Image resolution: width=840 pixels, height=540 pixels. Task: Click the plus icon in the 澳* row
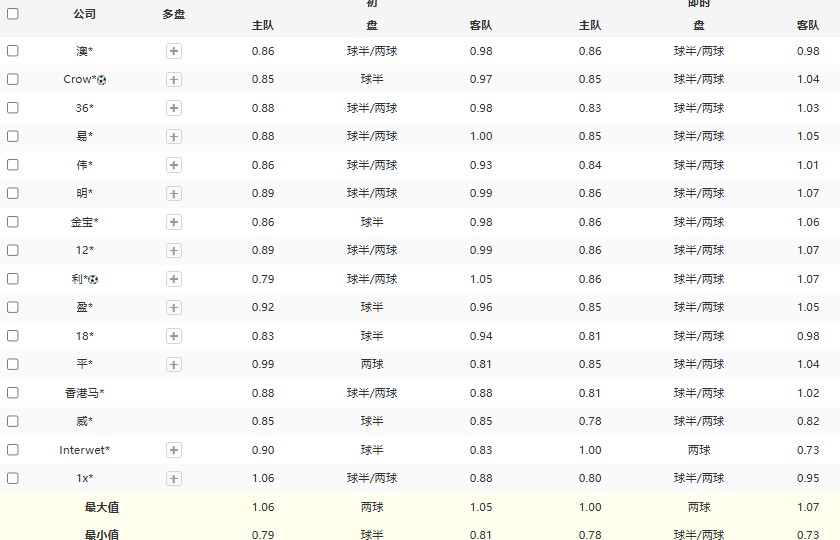point(174,51)
